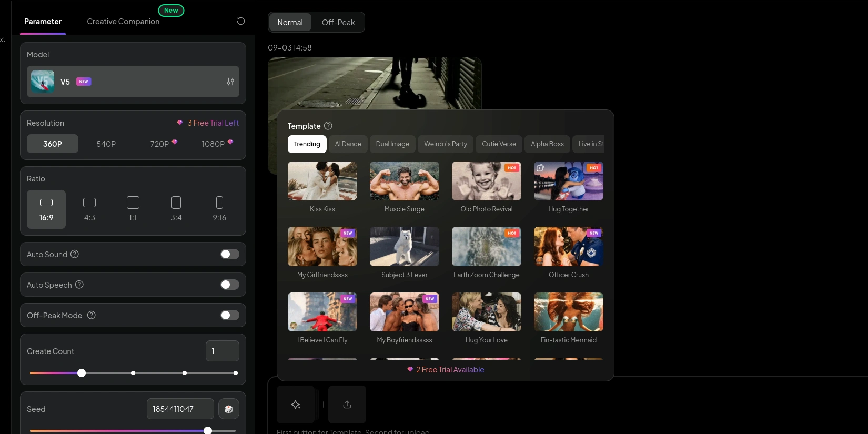Pick the Muscle Surge template thumbnail
868x434 pixels.
click(x=405, y=181)
